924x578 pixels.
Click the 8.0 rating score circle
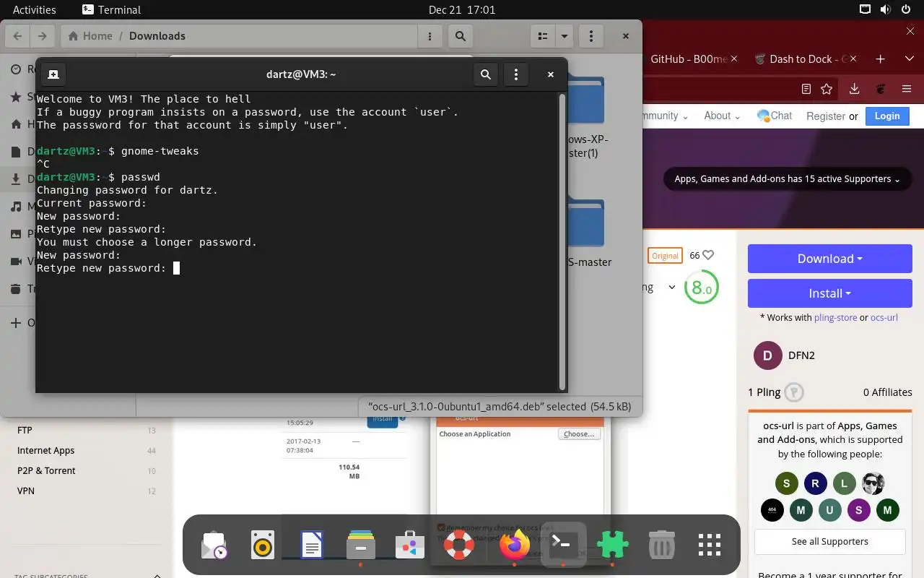[x=701, y=288]
